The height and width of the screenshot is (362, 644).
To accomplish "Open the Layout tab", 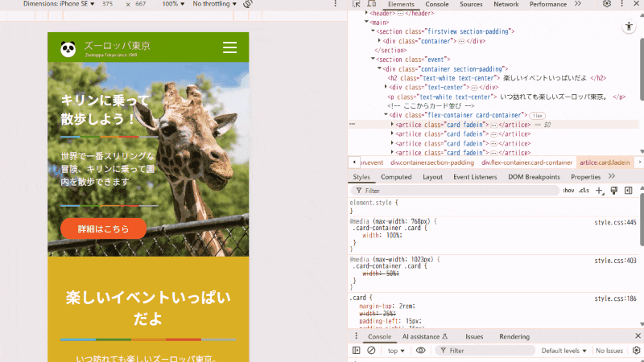I will click(x=432, y=177).
